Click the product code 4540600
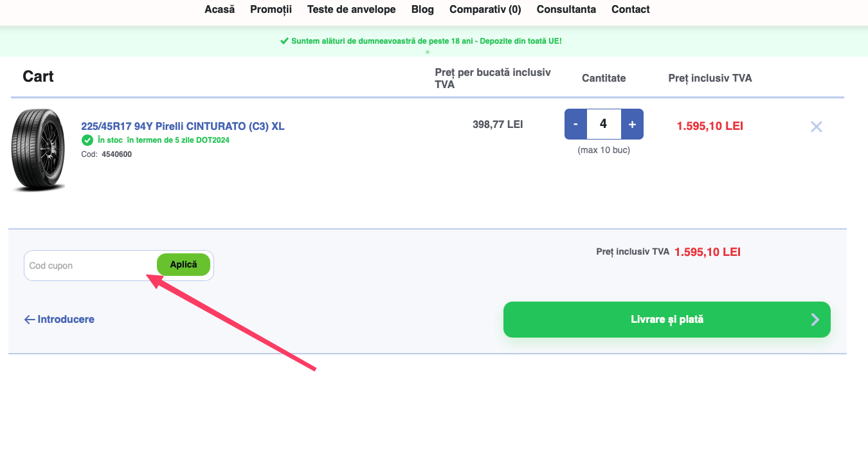Screen dimensions: 868x472 click(116, 154)
